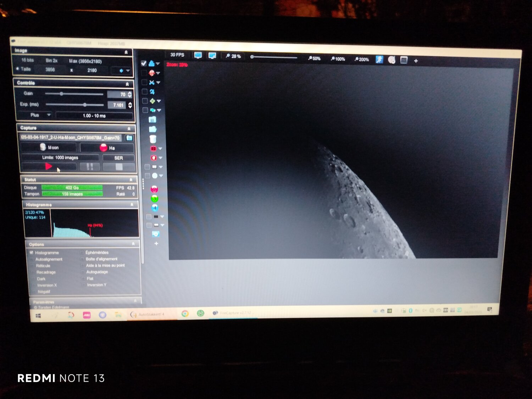
Task: Open the capture folder icon beside the filename
Action: [x=129, y=138]
